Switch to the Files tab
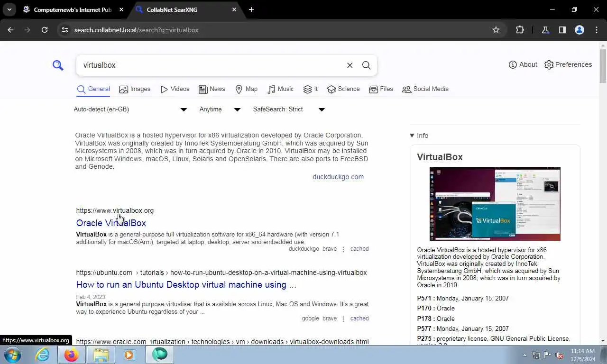Image resolution: width=607 pixels, height=364 pixels. click(x=381, y=89)
